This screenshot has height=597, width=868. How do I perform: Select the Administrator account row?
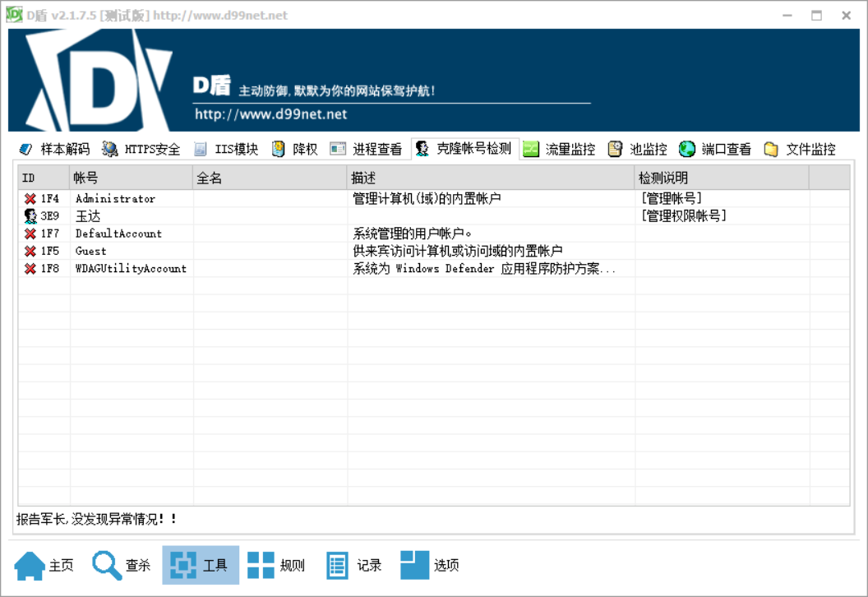(x=433, y=198)
